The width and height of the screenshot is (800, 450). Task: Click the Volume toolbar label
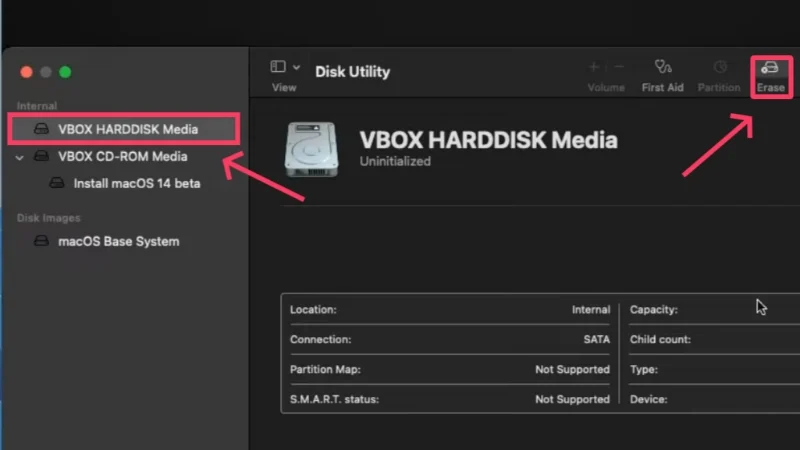point(606,88)
